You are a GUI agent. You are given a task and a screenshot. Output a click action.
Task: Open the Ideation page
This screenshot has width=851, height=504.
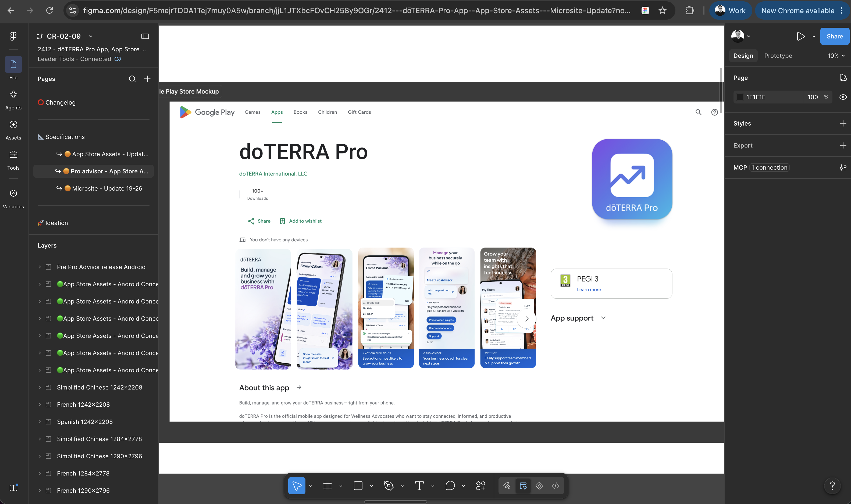(x=56, y=223)
